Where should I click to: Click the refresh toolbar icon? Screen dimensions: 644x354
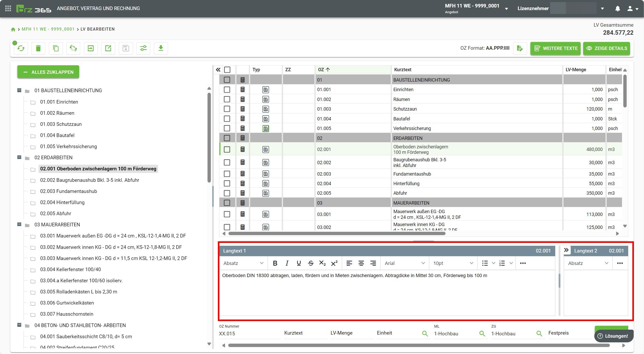(x=21, y=48)
